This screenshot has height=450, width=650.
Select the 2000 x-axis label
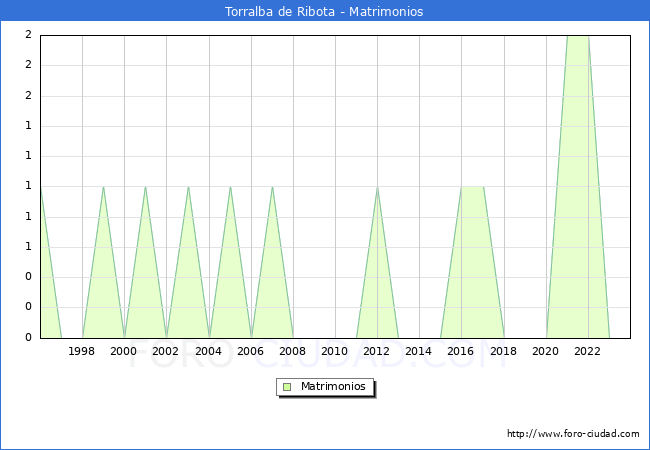[123, 351]
